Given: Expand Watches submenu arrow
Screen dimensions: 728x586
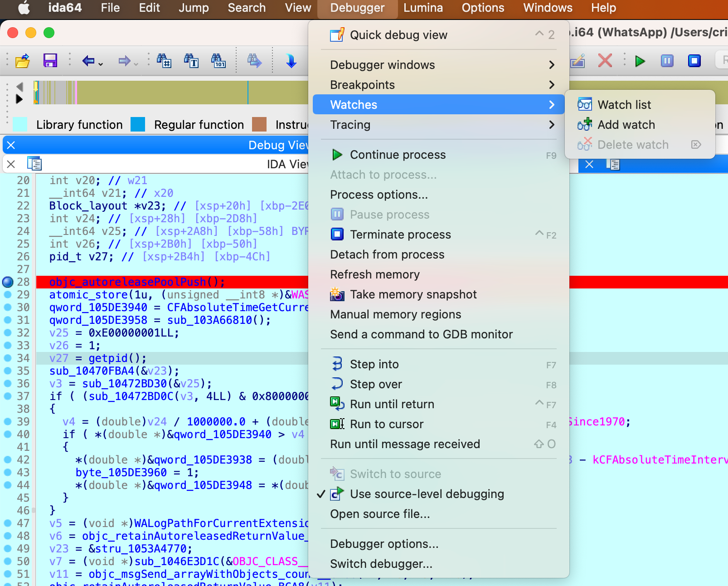Looking at the screenshot, I should 552,105.
